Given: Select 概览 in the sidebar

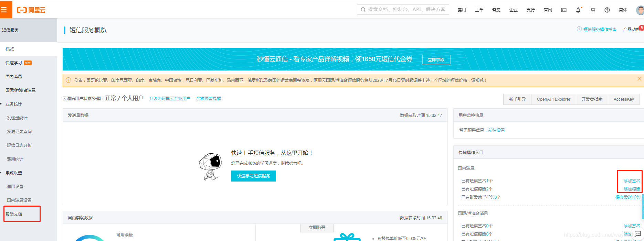Looking at the screenshot, I should point(29,49).
